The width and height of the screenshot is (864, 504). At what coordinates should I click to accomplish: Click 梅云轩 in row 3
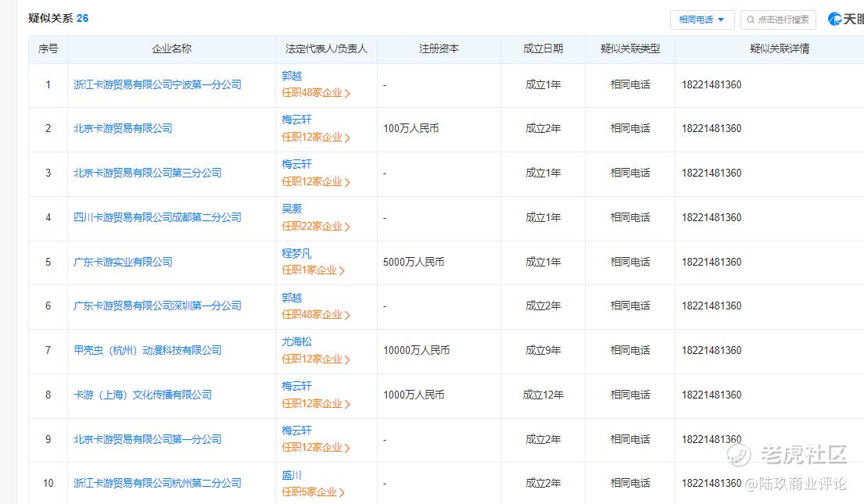[296, 164]
